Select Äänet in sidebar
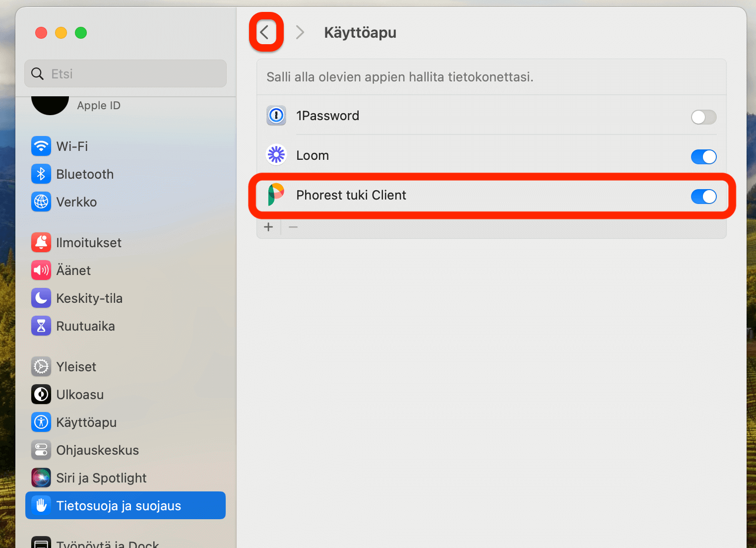 73,271
